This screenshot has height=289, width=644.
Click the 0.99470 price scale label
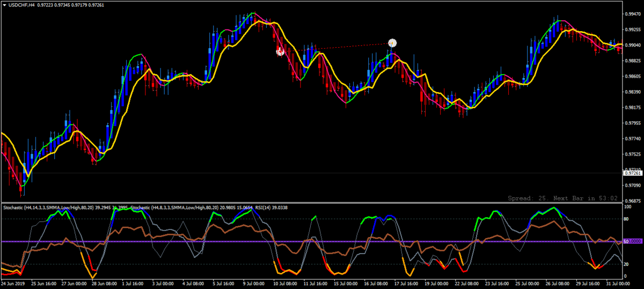pos(633,14)
